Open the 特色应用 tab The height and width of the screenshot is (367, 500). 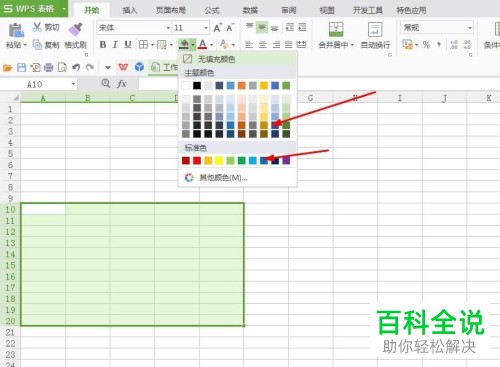coord(411,10)
